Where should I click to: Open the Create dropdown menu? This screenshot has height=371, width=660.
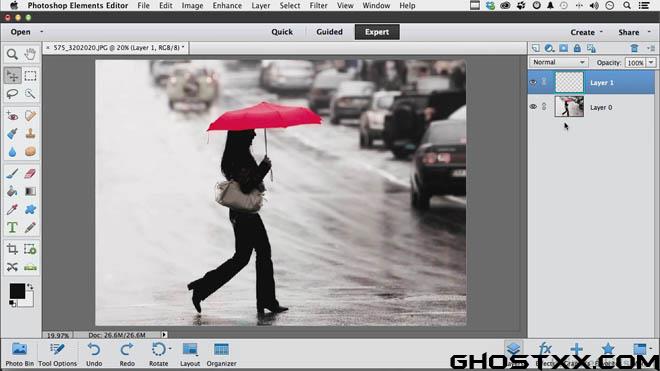pos(586,32)
